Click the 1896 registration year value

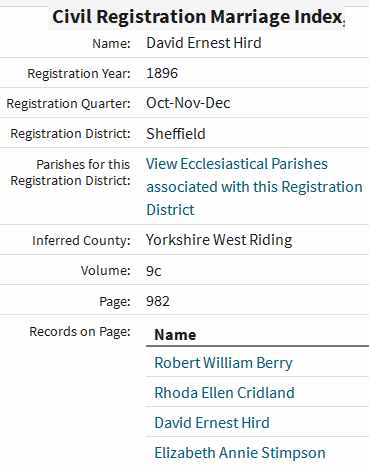pyautogui.click(x=162, y=73)
